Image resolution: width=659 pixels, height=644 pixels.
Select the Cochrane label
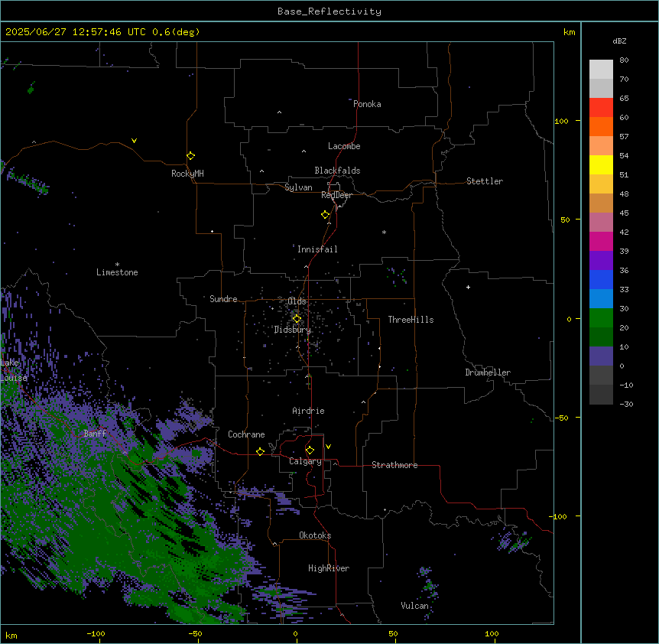[x=246, y=434]
